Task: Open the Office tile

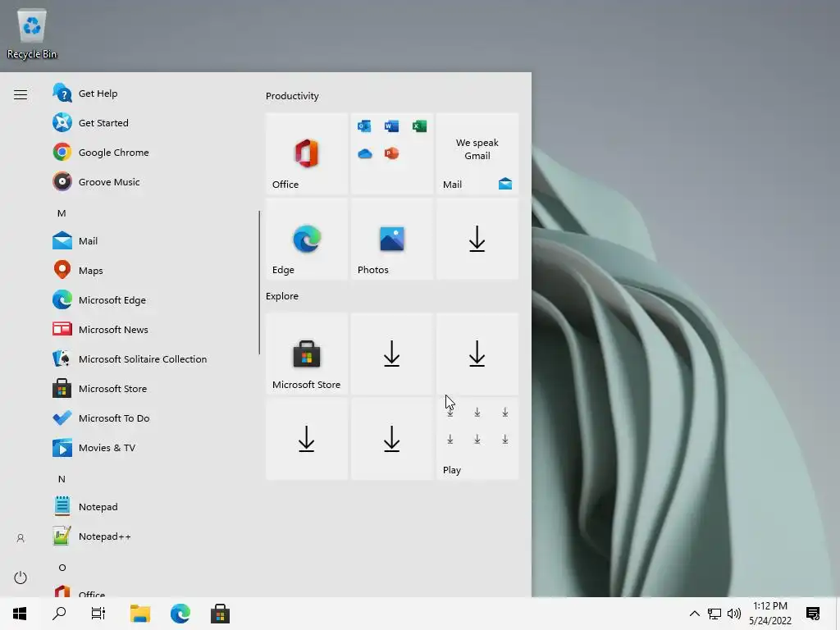Action: [x=307, y=153]
